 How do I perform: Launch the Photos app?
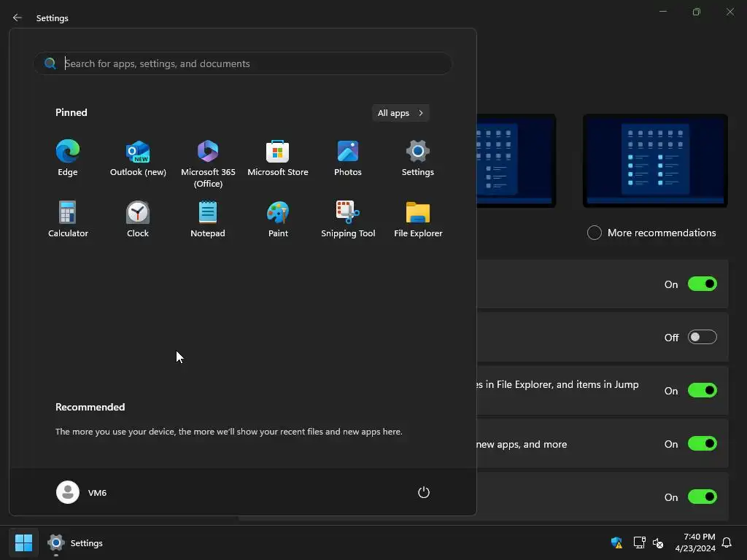click(x=348, y=158)
